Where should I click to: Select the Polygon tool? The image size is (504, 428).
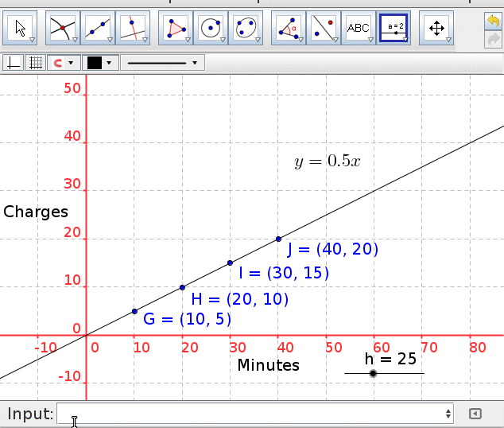[x=175, y=28]
